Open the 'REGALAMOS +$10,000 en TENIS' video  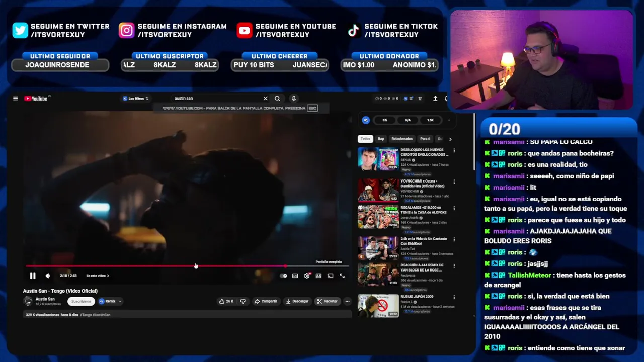pyautogui.click(x=378, y=217)
